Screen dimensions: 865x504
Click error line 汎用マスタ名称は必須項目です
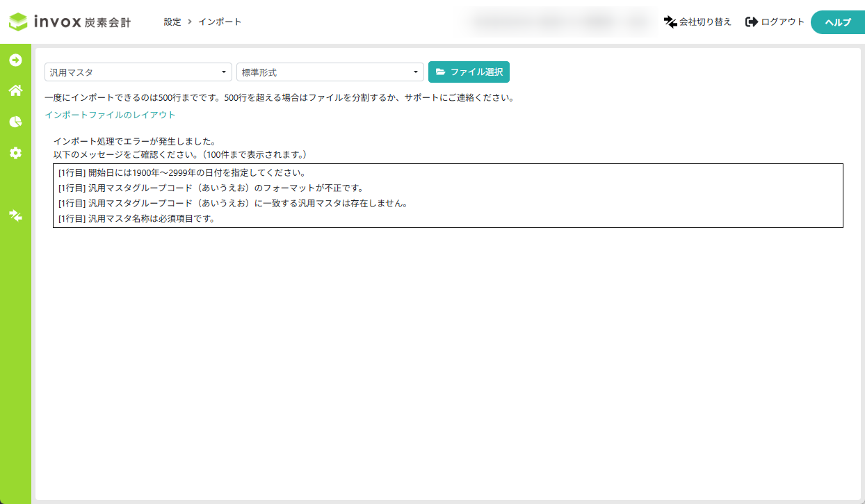point(137,219)
